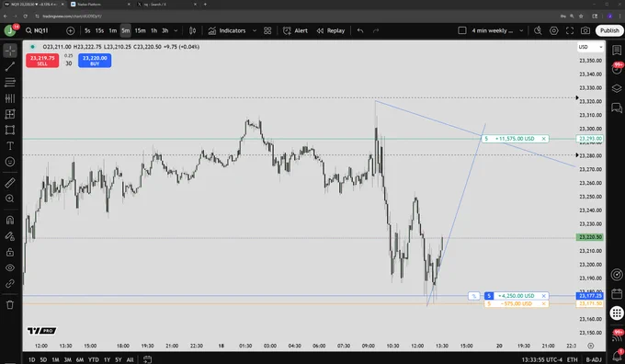Image resolution: width=625 pixels, height=364 pixels.
Task: Switch to the 15m timeframe
Action: [140, 30]
